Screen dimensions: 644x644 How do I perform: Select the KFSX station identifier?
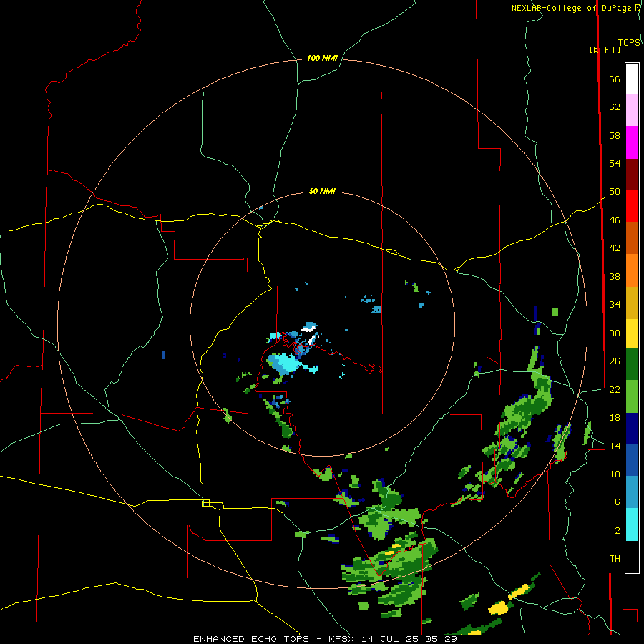[341, 639]
